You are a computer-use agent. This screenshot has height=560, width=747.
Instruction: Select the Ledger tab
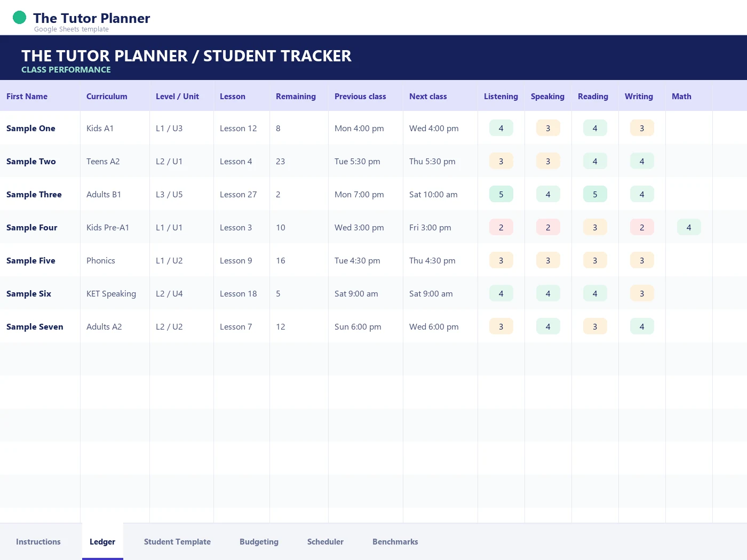click(x=102, y=542)
